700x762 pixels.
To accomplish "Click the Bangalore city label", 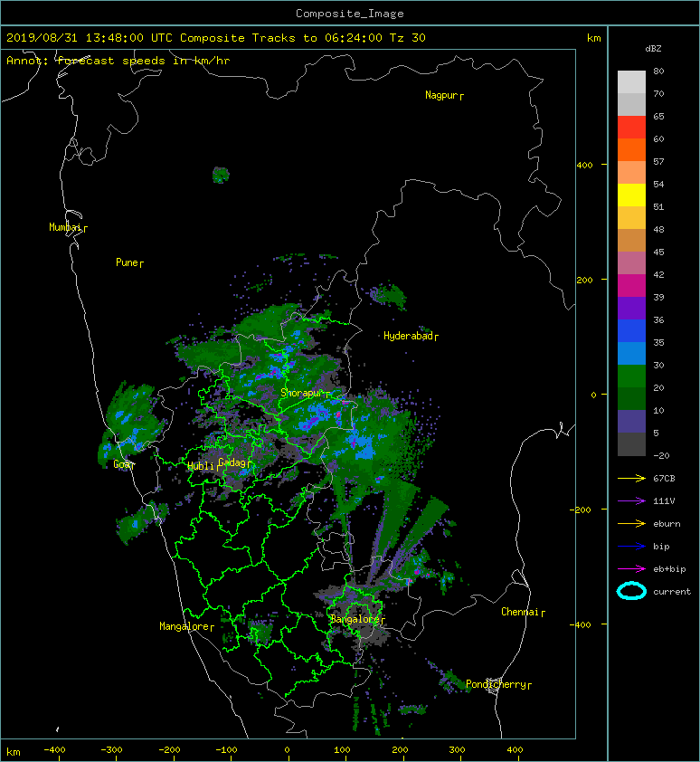I will [355, 619].
